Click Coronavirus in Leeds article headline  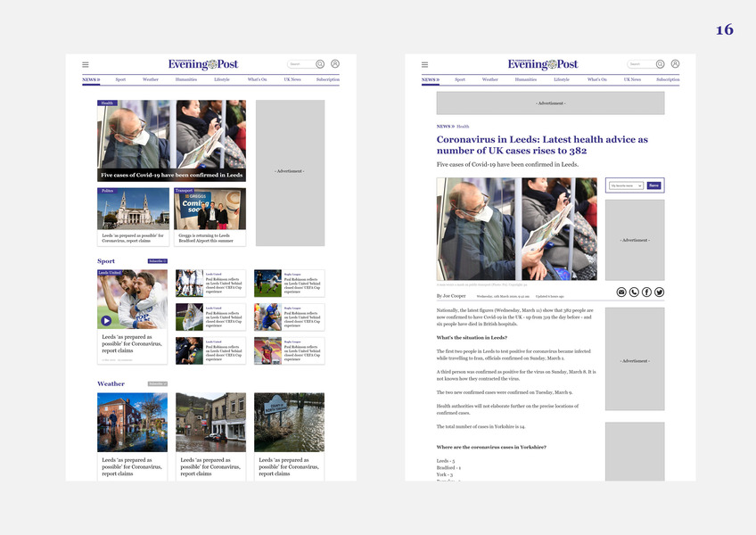pos(542,144)
